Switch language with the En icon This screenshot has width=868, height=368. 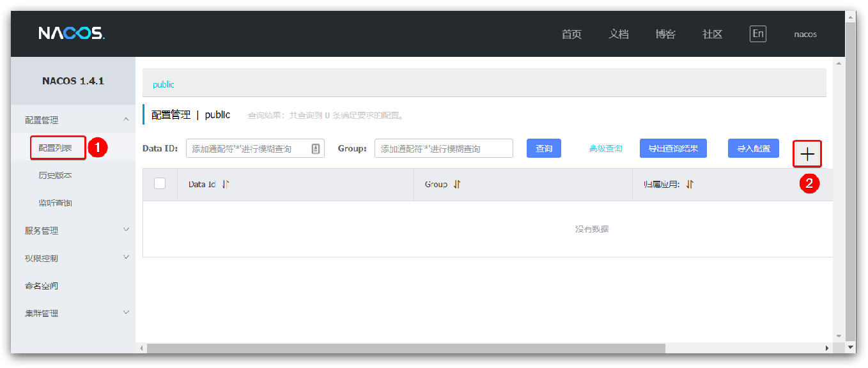[x=757, y=33]
